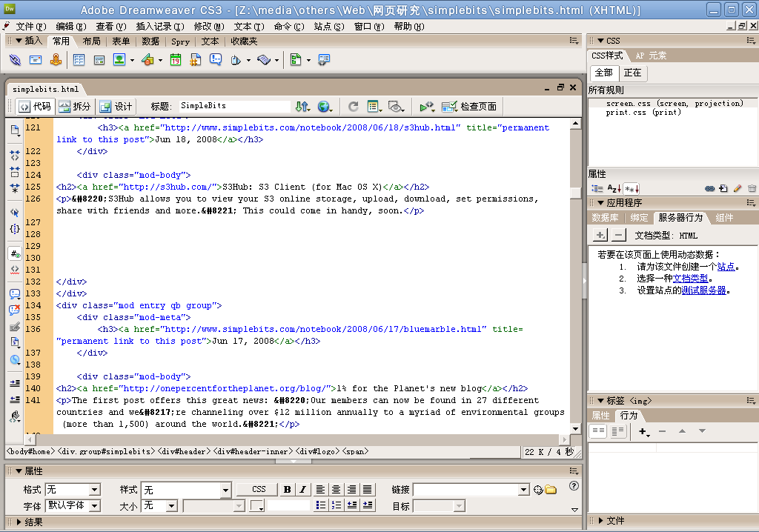Switch to the 服务器行为 tab
Screen dimensions: 759x532
coord(680,218)
